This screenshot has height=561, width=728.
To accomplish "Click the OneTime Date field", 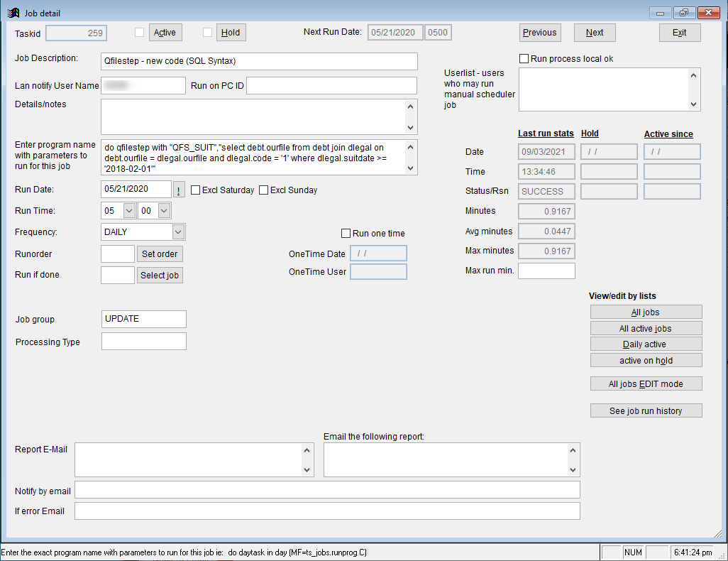I will (378, 254).
